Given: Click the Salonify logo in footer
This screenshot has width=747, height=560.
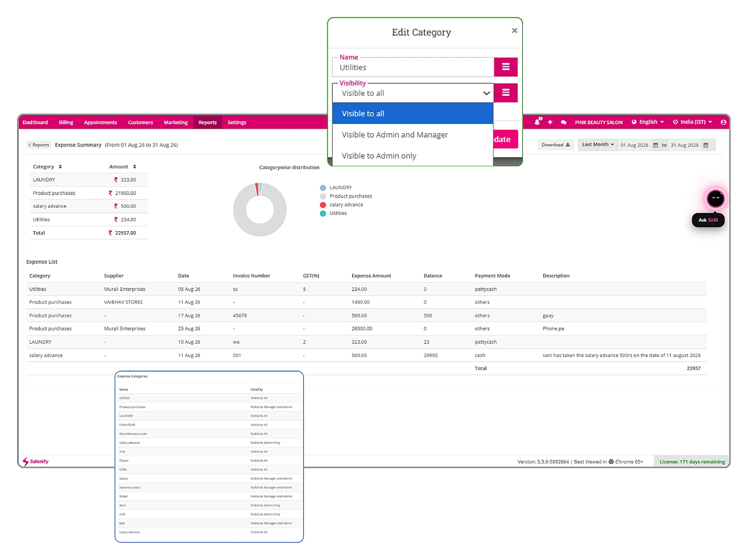Looking at the screenshot, I should (x=35, y=461).
